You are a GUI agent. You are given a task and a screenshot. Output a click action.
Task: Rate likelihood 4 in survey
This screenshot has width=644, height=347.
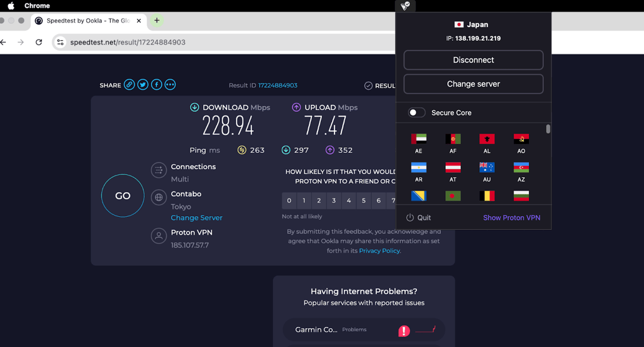tap(348, 201)
